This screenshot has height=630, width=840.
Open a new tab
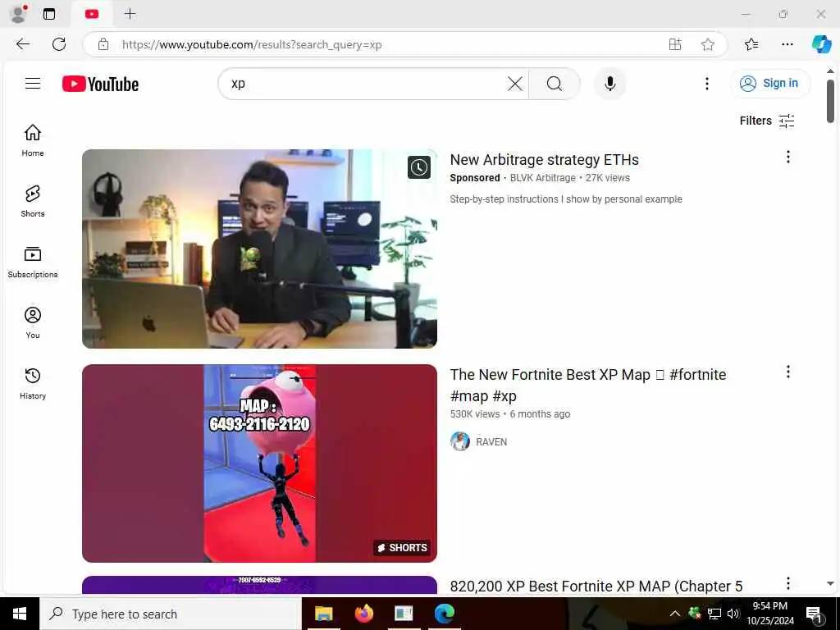[130, 14]
